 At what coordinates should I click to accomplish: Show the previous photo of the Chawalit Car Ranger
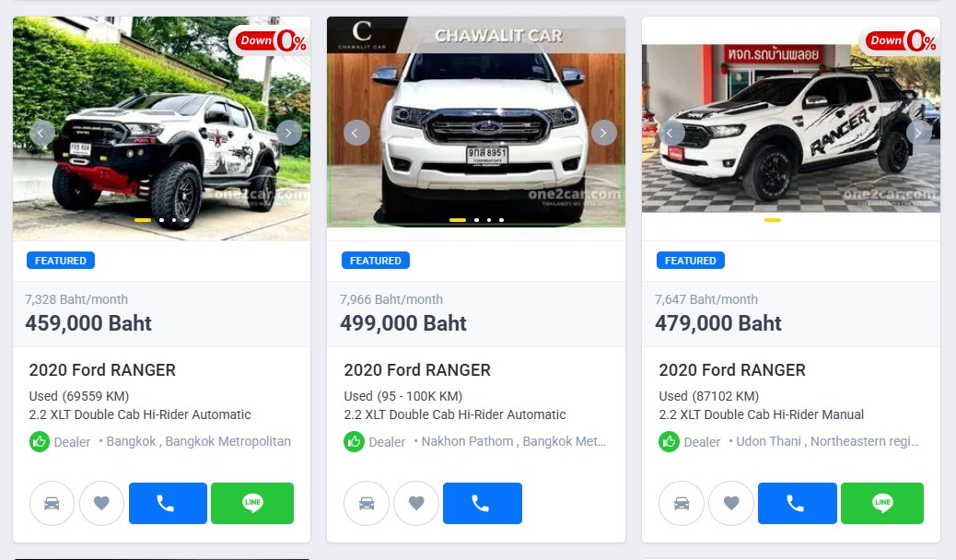[x=356, y=133]
